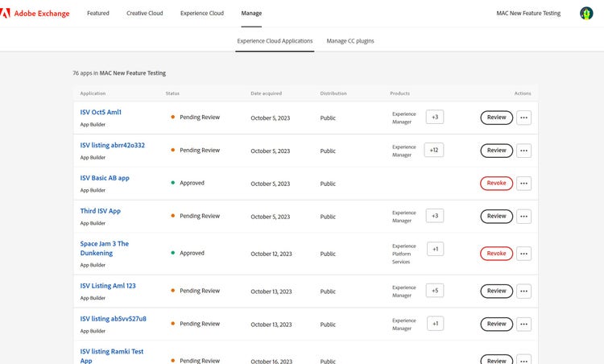The height and width of the screenshot is (364, 604).
Task: Review the ISV listing abrr42o332 app
Action: (x=496, y=150)
